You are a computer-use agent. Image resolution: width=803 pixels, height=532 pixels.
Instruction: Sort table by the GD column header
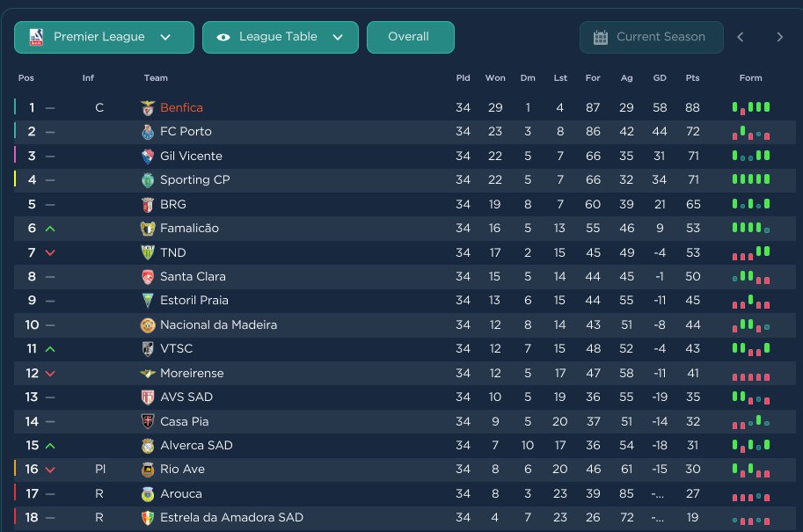tap(660, 78)
